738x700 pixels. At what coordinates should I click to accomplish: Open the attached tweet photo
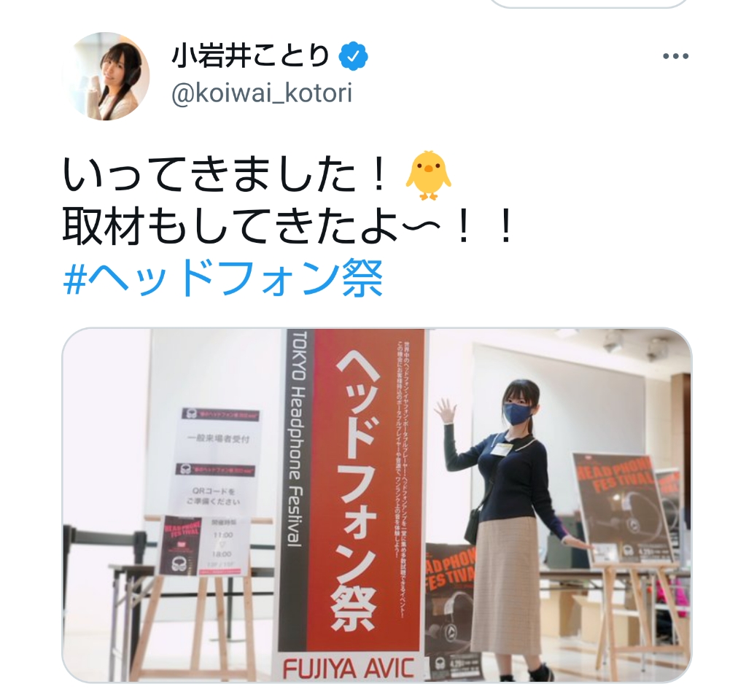coord(376,505)
